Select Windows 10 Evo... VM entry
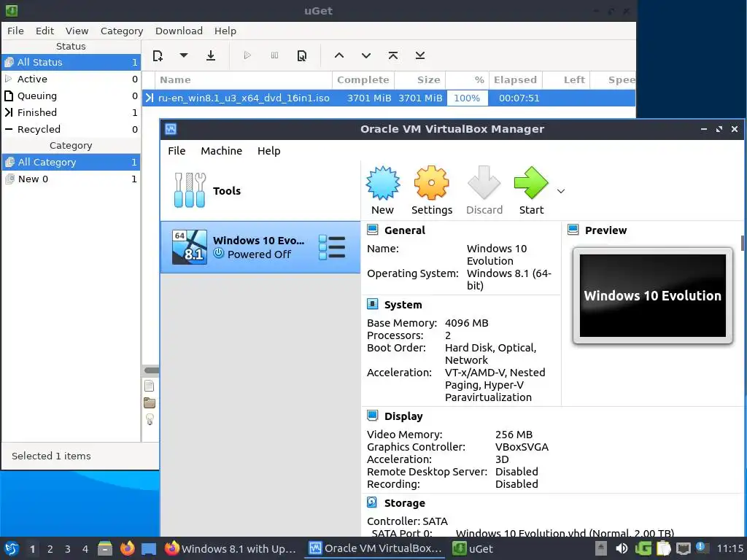 [260, 247]
